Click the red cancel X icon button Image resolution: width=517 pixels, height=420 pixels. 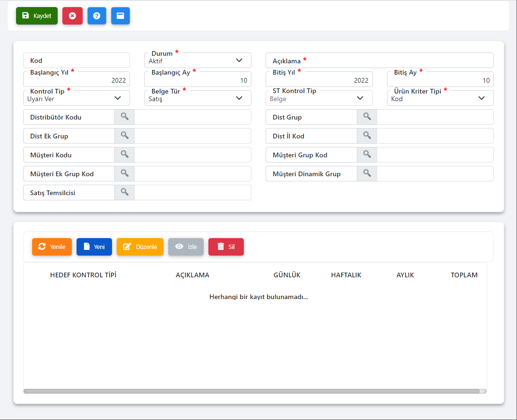pos(72,16)
